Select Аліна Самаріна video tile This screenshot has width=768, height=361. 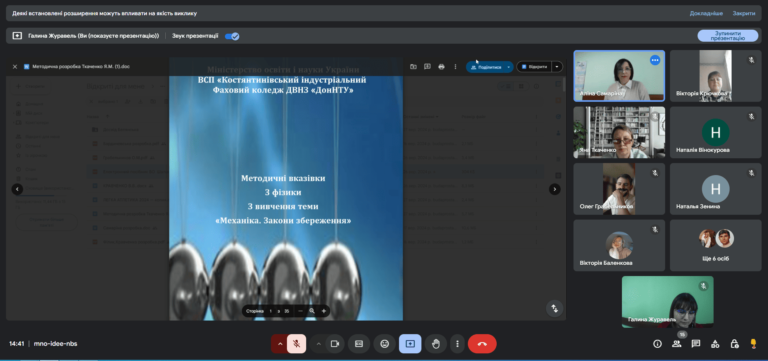pyautogui.click(x=619, y=76)
